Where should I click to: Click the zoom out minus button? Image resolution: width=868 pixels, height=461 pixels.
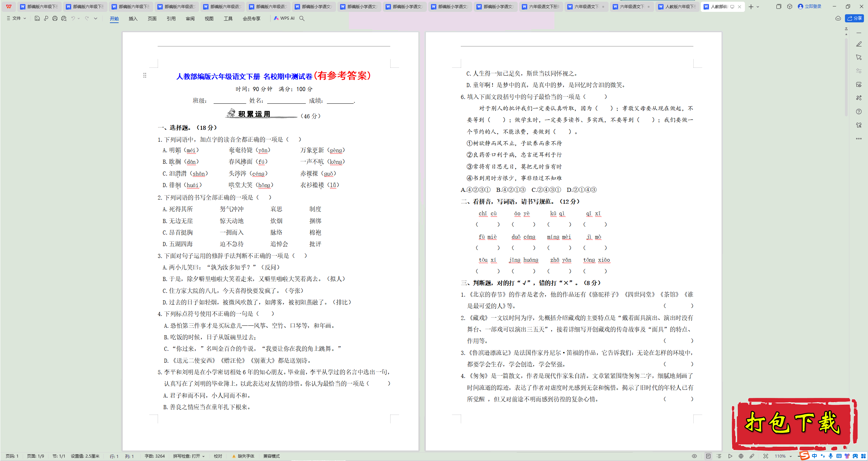pos(799,456)
